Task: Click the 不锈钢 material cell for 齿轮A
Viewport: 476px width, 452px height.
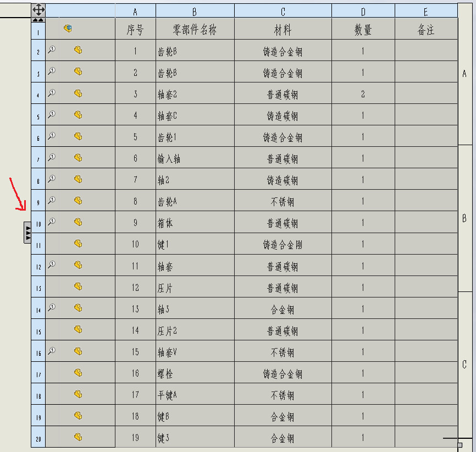Action: [283, 201]
